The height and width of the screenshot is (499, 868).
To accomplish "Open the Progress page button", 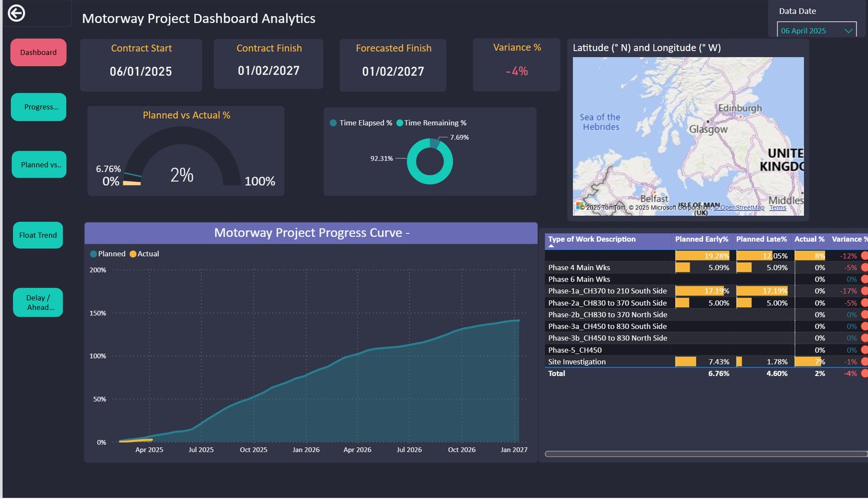I will click(39, 107).
